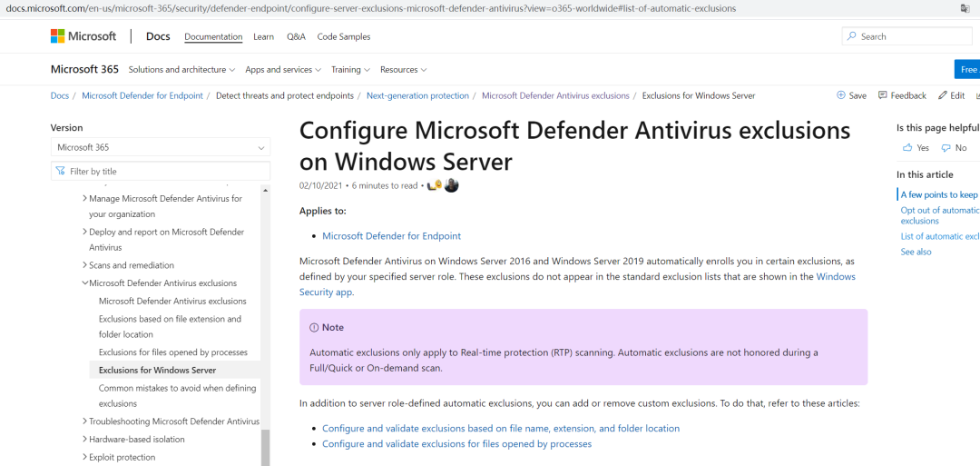Click inside the Search field
This screenshot has width=980, height=466.
click(906, 36)
